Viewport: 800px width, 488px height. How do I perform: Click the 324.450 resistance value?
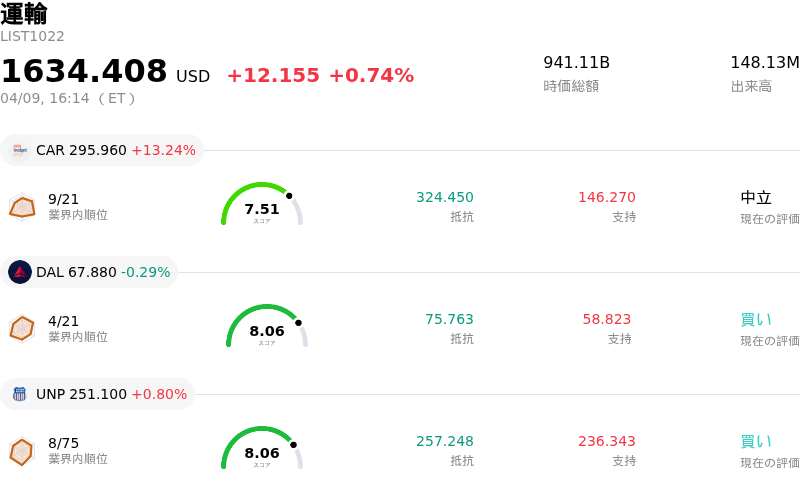tap(445, 197)
